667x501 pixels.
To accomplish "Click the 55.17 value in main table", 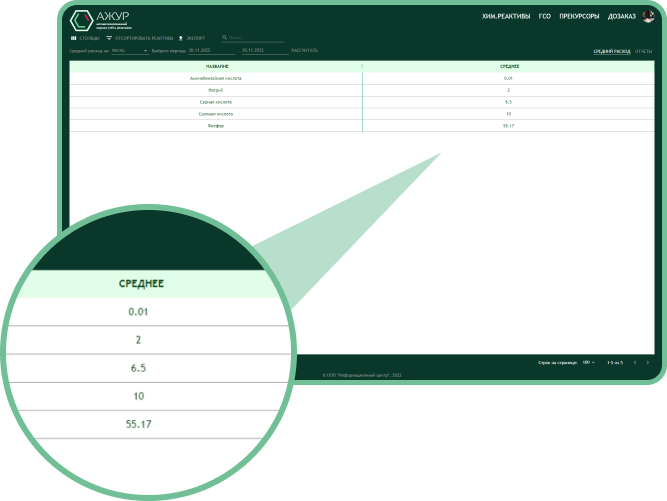I will pyautogui.click(x=508, y=126).
